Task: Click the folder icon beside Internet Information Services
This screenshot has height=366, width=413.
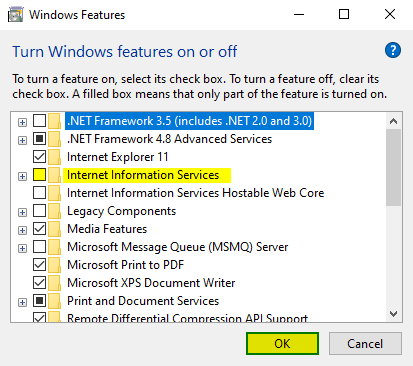Action: (55, 175)
